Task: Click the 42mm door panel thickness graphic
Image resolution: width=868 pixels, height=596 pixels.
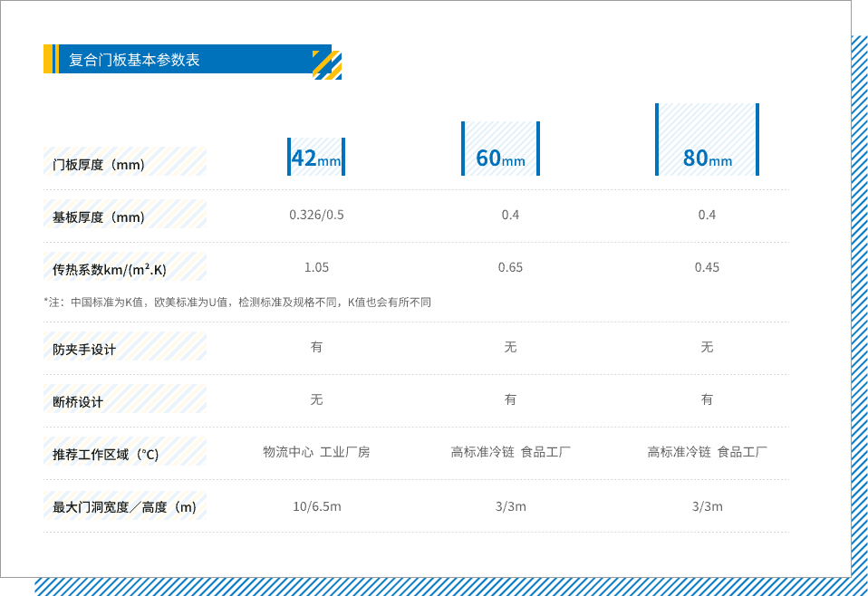Action: pos(316,157)
